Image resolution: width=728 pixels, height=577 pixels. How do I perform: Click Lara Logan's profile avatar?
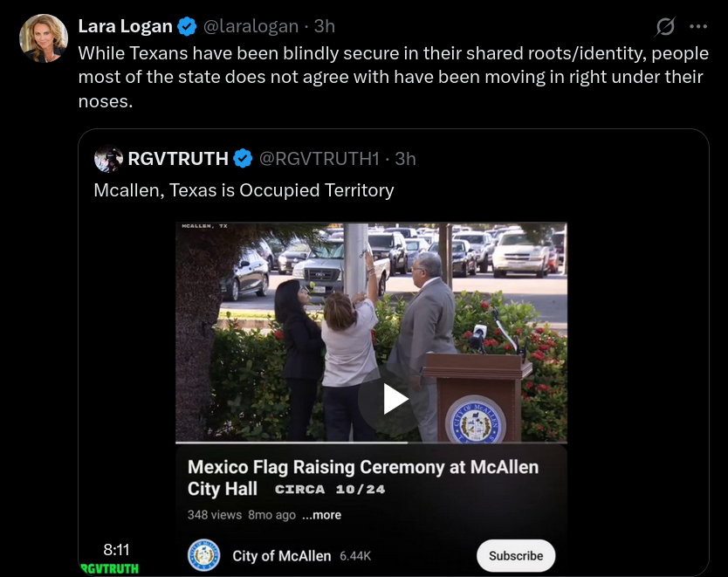click(44, 38)
